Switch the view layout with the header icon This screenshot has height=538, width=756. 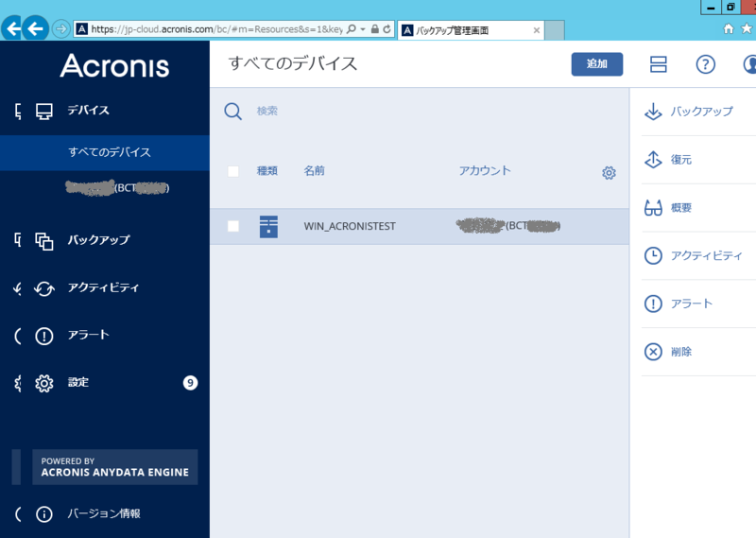(658, 63)
